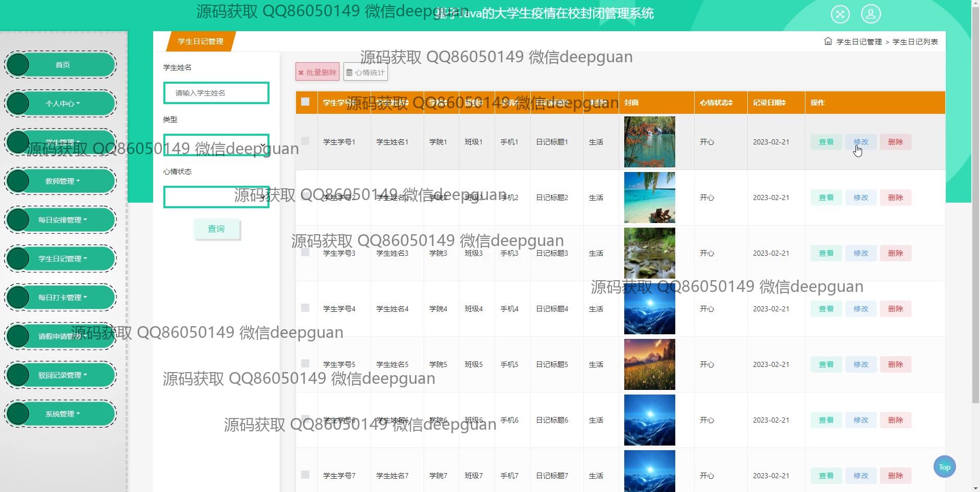The image size is (980, 492).
Task: Open the 心情统计 mood statistics button
Action: pyautogui.click(x=365, y=72)
